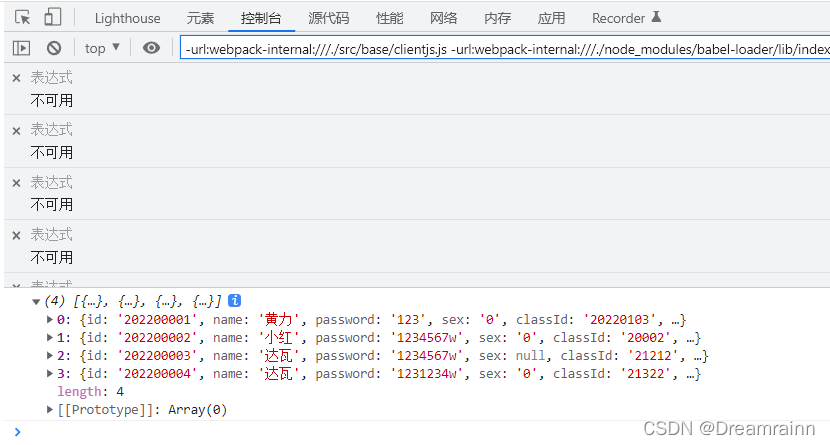Remove the fourth 表达式 live expression
Screen dimensions: 830x445
pos(16,235)
